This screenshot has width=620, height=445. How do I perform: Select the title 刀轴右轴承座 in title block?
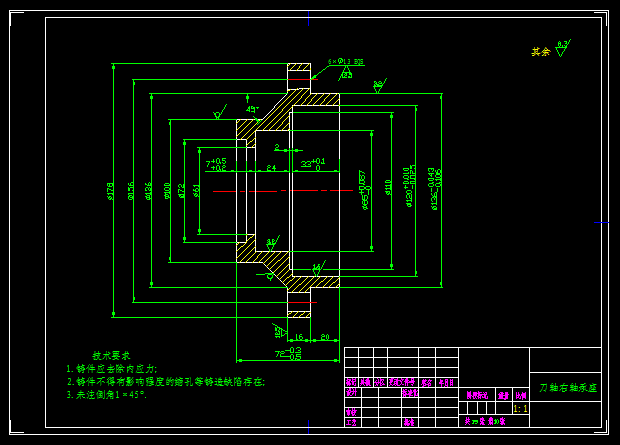point(568,388)
